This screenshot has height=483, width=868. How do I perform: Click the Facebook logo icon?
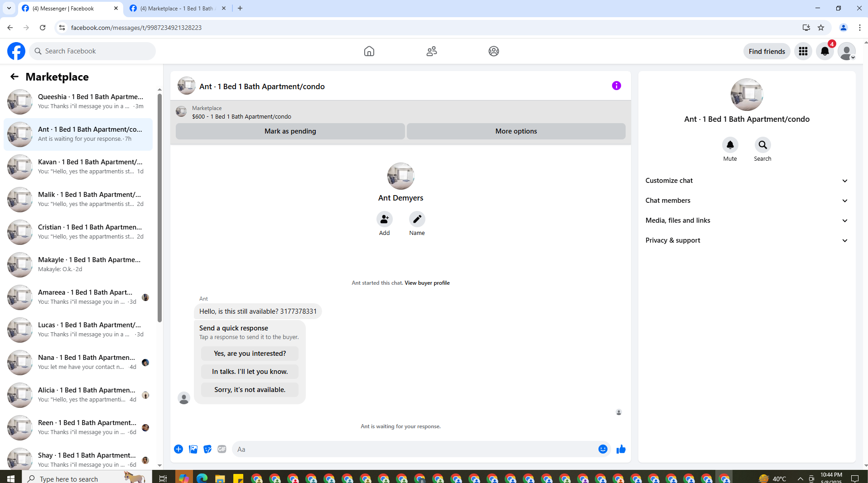[16, 51]
